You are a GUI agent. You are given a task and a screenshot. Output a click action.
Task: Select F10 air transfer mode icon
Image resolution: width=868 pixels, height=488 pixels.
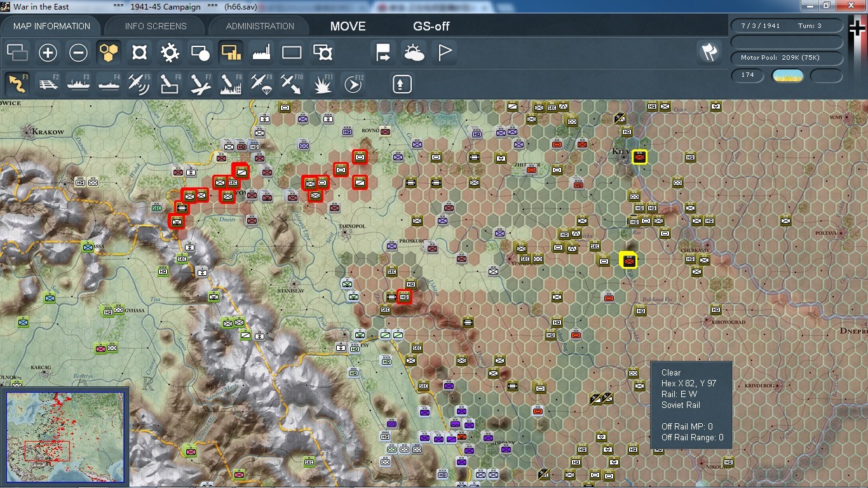[x=292, y=84]
